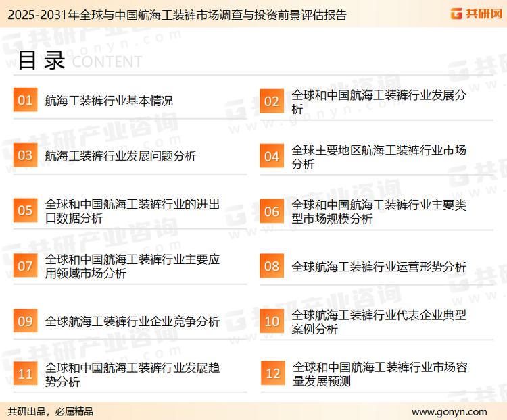Click the 05 section badge
This screenshot has height=420, width=507.
point(25,211)
